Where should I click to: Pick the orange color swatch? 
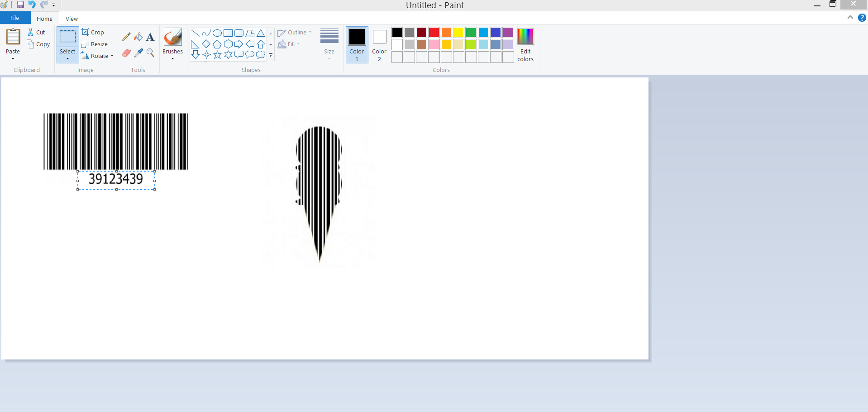tap(446, 33)
